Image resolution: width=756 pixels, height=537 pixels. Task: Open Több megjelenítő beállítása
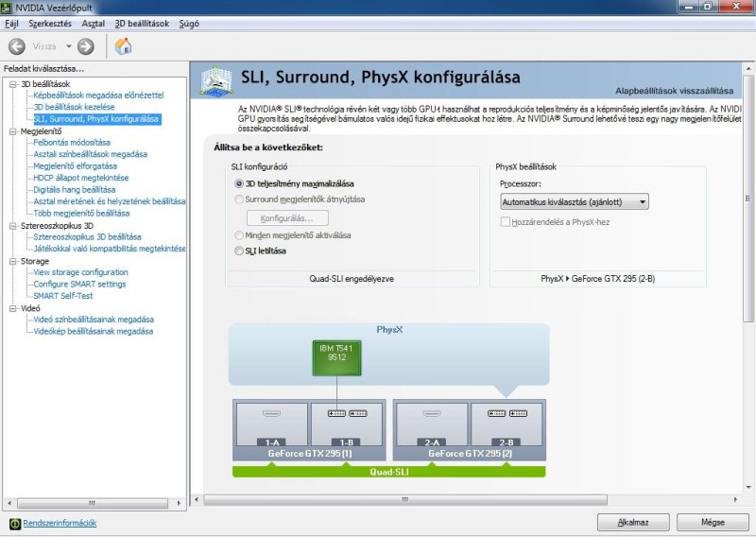pos(81,214)
